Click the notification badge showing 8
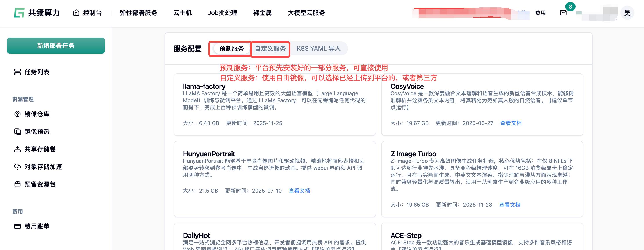 point(570,7)
